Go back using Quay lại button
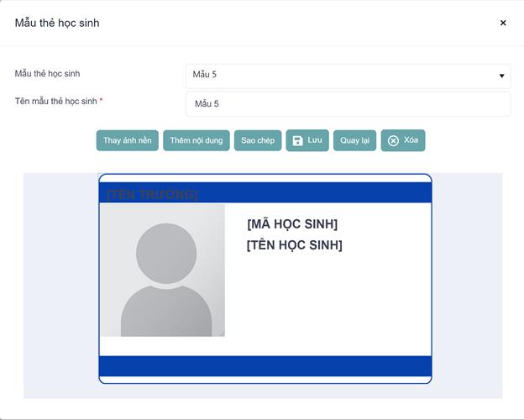Screen dimensions: 524x420 point(354,140)
